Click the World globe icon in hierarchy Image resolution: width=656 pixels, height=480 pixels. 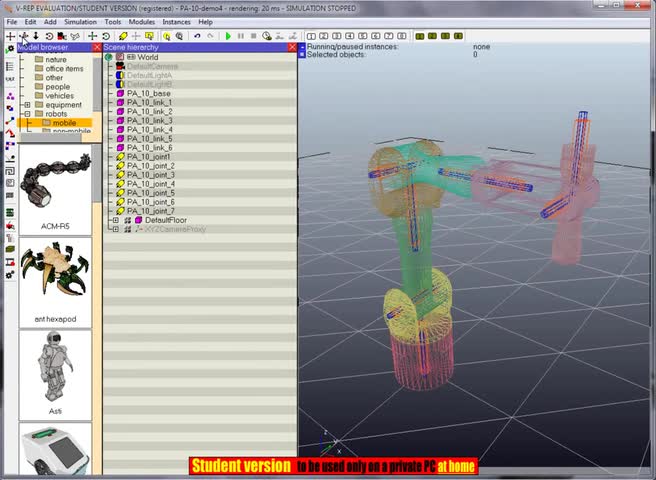[109, 57]
